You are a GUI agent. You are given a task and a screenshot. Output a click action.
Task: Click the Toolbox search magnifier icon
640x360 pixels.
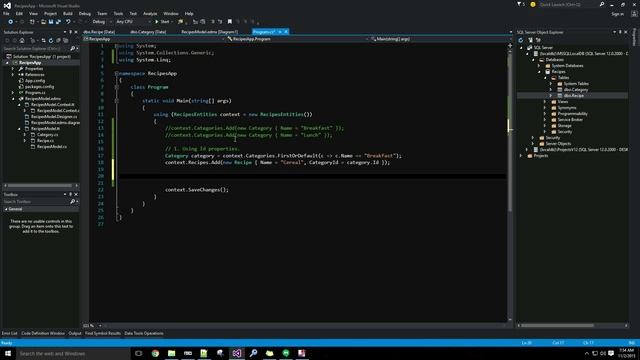point(73,202)
